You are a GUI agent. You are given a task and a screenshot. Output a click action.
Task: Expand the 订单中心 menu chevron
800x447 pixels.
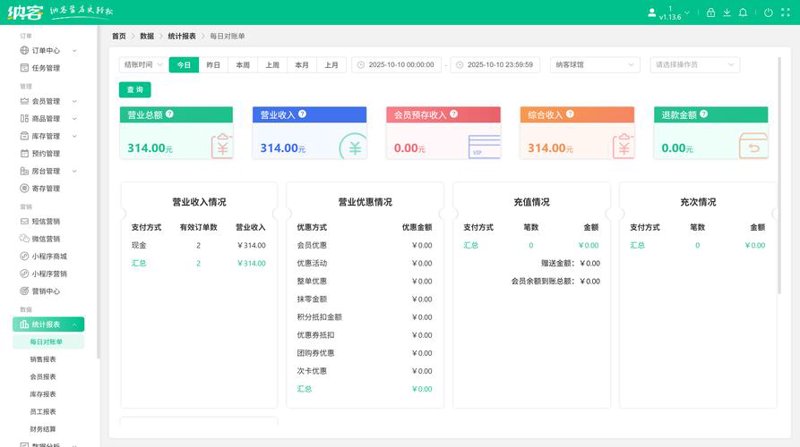click(x=74, y=51)
